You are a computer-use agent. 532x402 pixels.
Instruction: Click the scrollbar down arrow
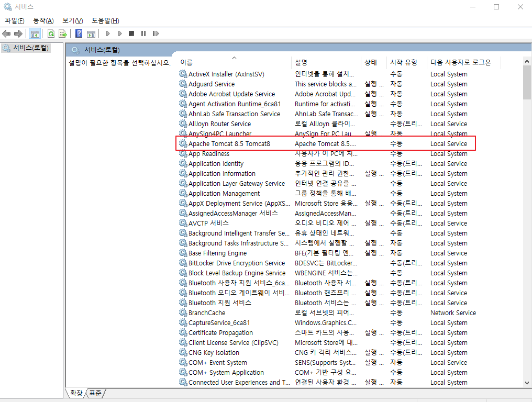click(x=527, y=383)
